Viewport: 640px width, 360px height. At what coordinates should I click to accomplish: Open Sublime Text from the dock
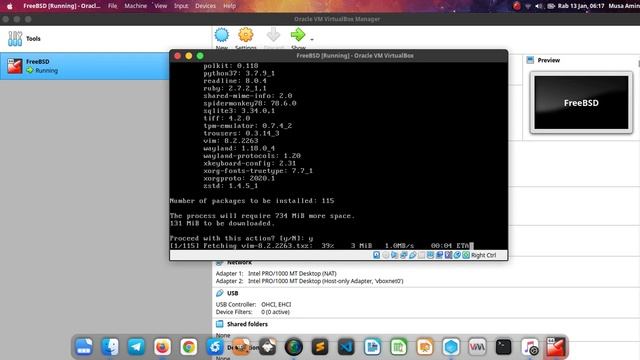(320, 347)
